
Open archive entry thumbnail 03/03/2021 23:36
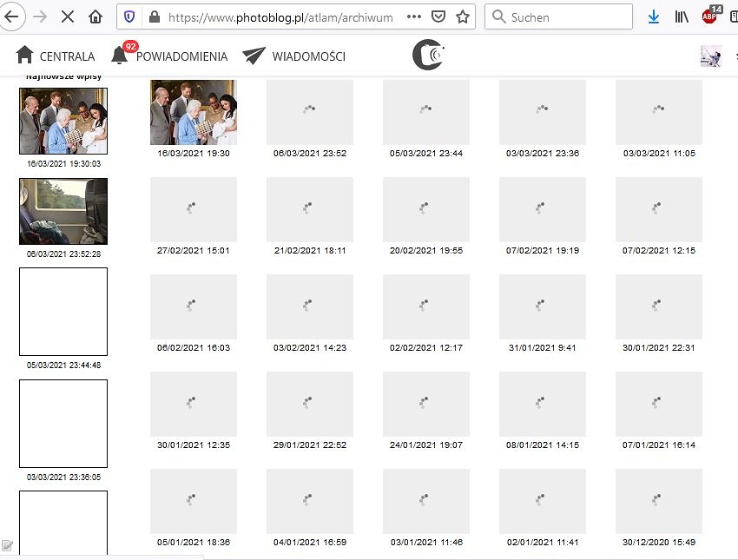point(542,112)
